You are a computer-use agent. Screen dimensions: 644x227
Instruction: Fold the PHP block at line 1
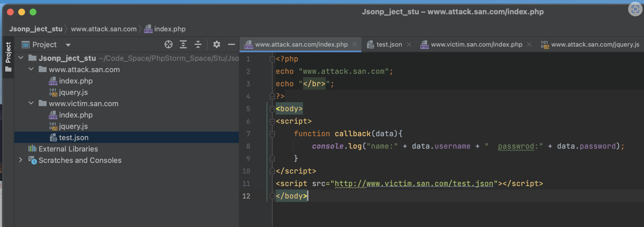272,59
